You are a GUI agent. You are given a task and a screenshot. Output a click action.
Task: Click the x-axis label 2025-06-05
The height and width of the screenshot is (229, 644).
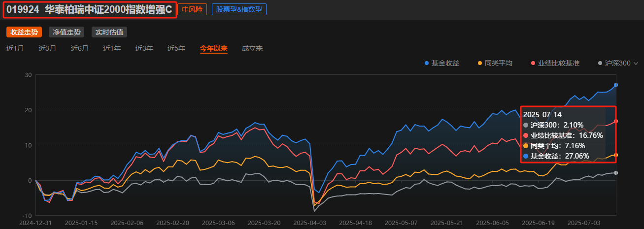click(493, 223)
